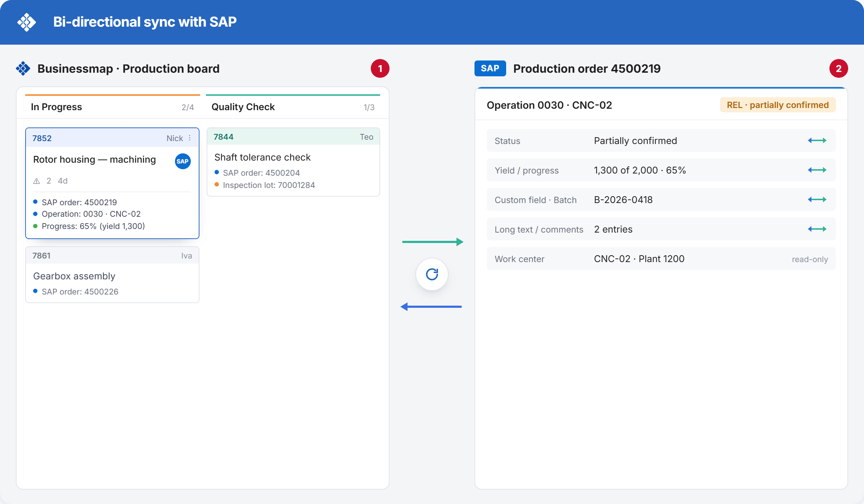Viewport: 864px width, 504px height.
Task: Click the Businessmap logo beside Production board
Action: click(23, 68)
